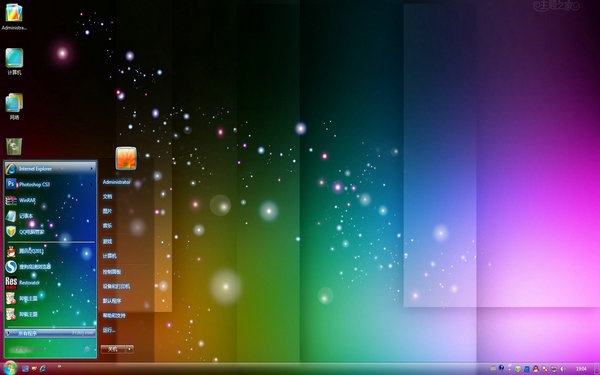This screenshot has height=375, width=600.
Task: Click the user account flower picture
Action: [x=126, y=158]
